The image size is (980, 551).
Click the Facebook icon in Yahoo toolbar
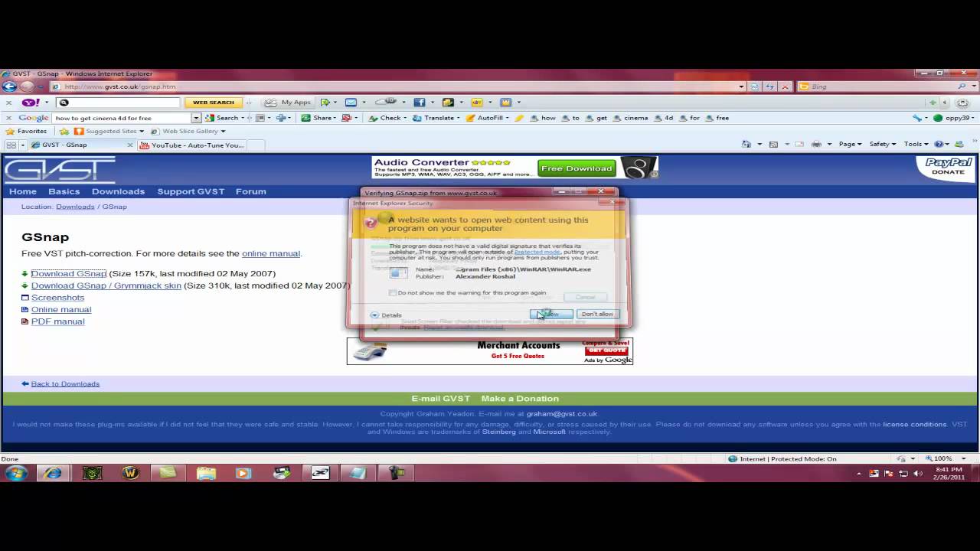(420, 103)
